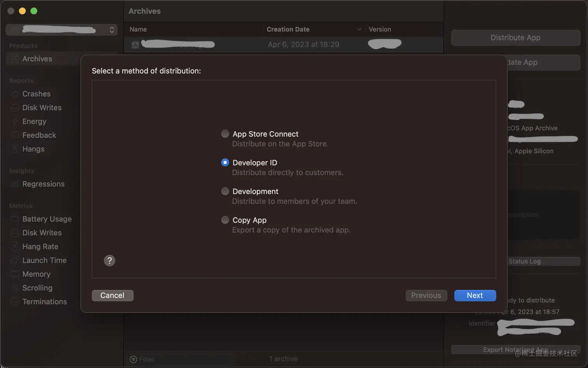Toggle Creation Date sort chevron

coord(359,29)
